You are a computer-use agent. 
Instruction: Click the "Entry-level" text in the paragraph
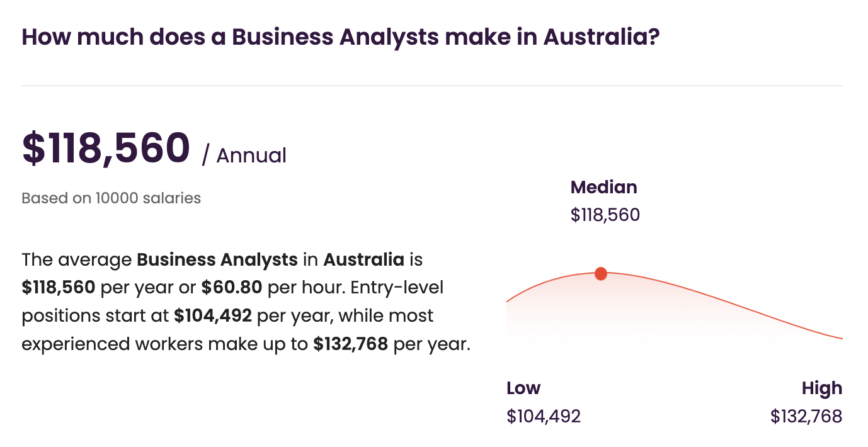click(x=396, y=287)
